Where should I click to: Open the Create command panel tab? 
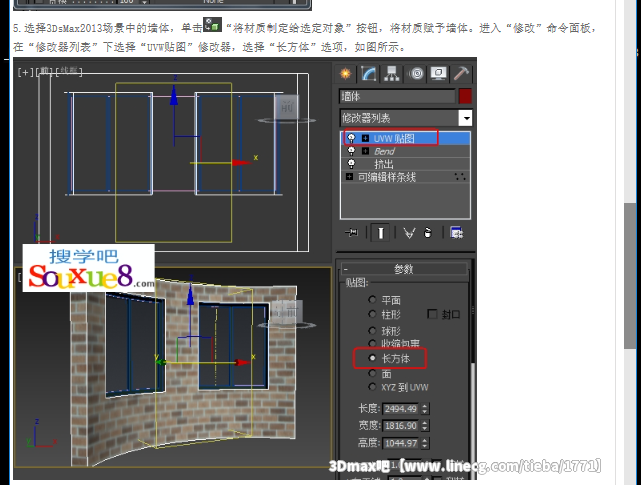click(345, 74)
